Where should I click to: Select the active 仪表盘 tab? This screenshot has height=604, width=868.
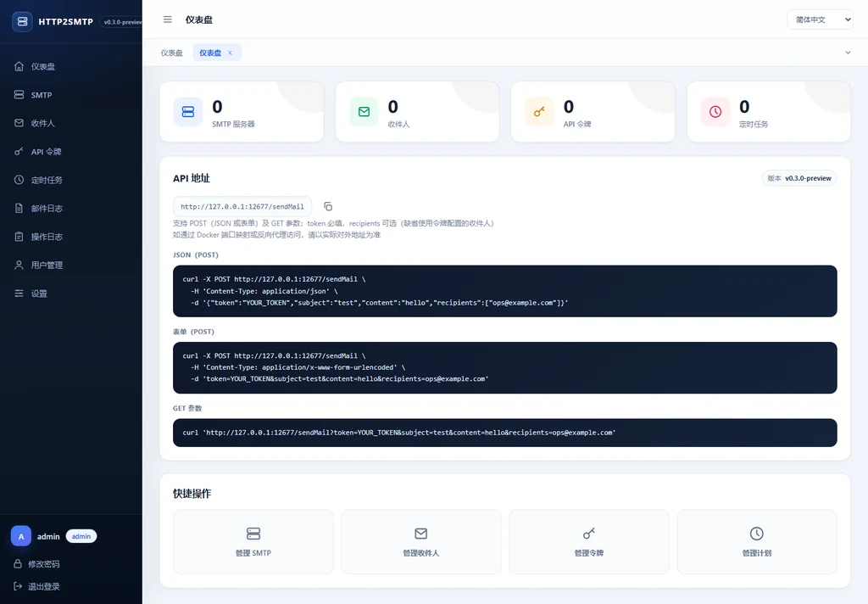pyautogui.click(x=216, y=53)
